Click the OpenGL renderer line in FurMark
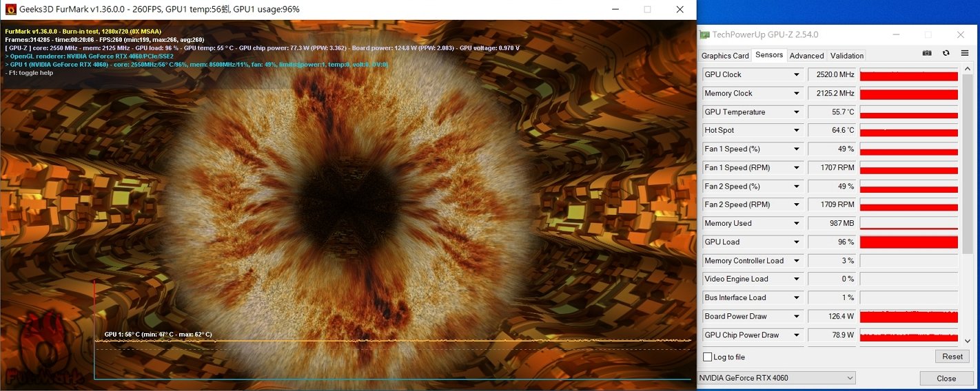 (89, 56)
